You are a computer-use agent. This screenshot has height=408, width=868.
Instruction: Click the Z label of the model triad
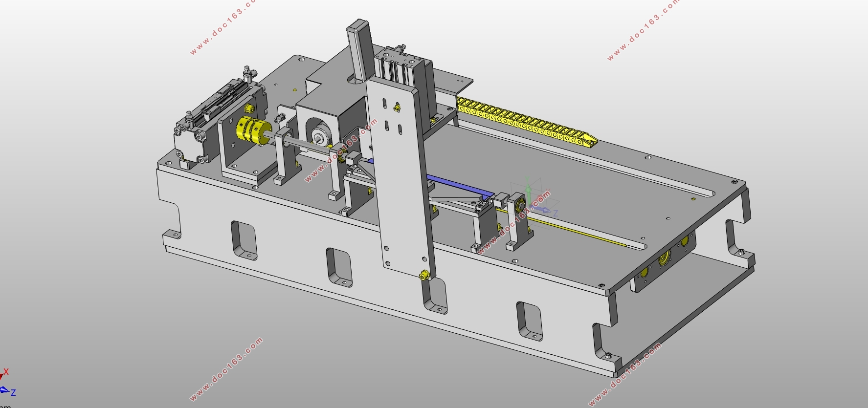555,213
